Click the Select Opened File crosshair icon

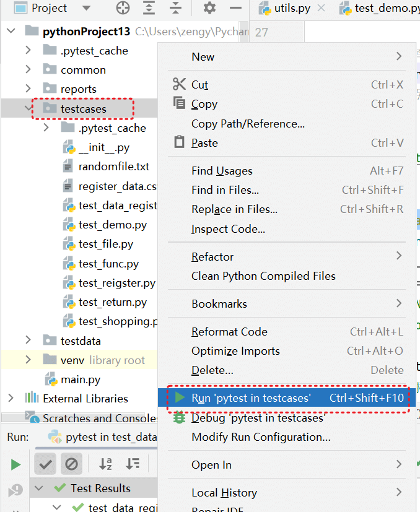[x=123, y=8]
